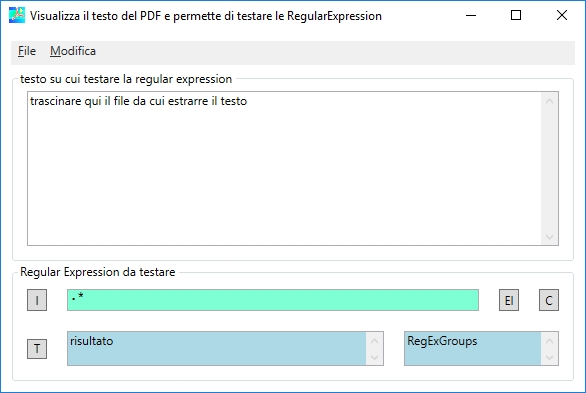Click up arrow of main text scrollbar
586x393 pixels.
tap(549, 101)
